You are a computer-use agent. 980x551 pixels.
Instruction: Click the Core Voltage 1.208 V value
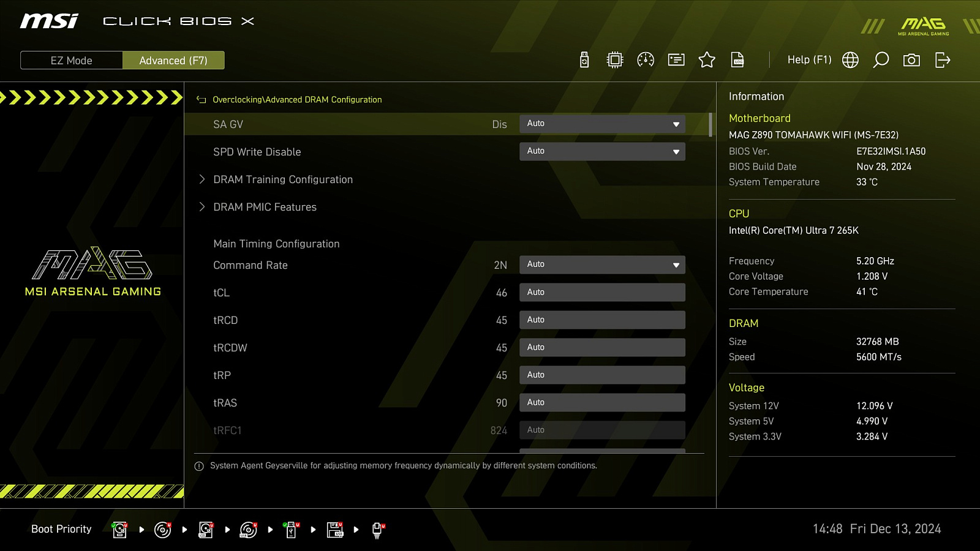coord(872,276)
